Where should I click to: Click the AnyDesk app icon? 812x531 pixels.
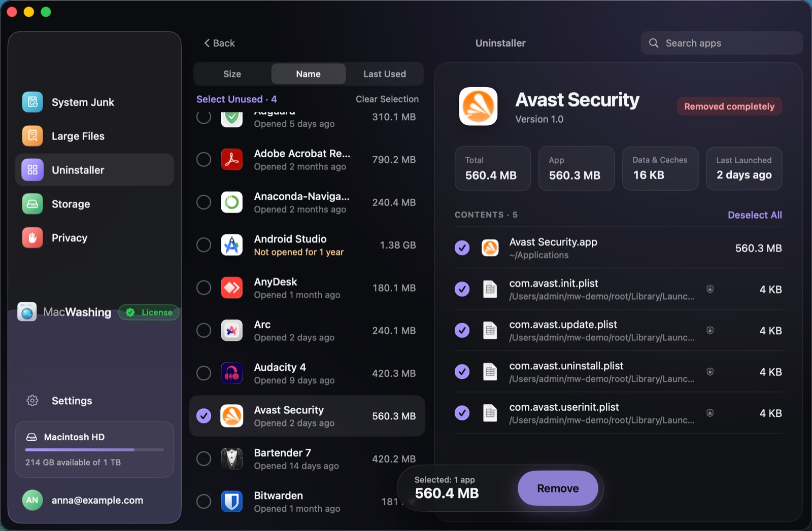click(232, 288)
